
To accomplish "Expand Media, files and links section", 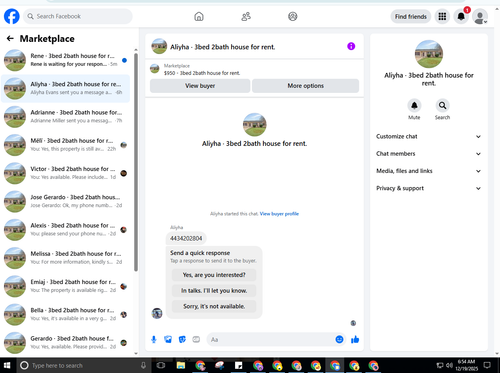I will pyautogui.click(x=429, y=171).
